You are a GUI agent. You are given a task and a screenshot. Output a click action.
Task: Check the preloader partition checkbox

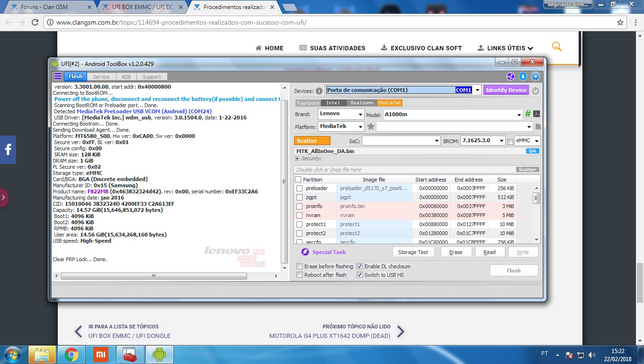pos(299,188)
